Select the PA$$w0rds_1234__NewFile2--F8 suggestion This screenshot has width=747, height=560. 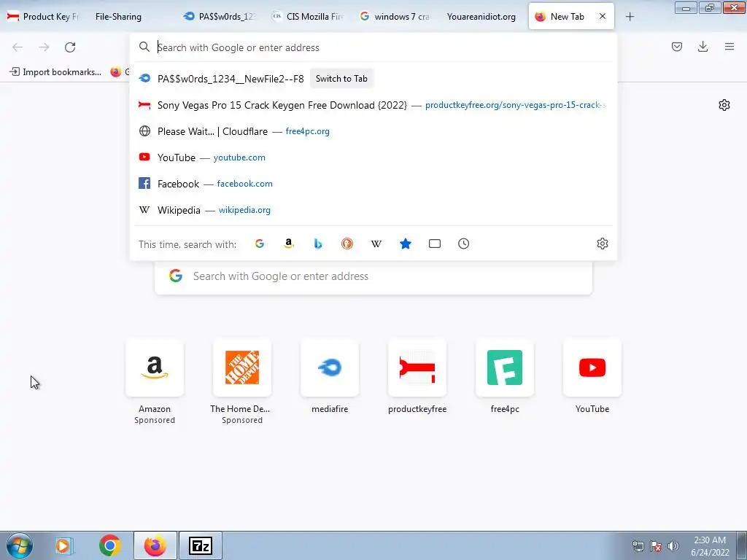pos(231,79)
